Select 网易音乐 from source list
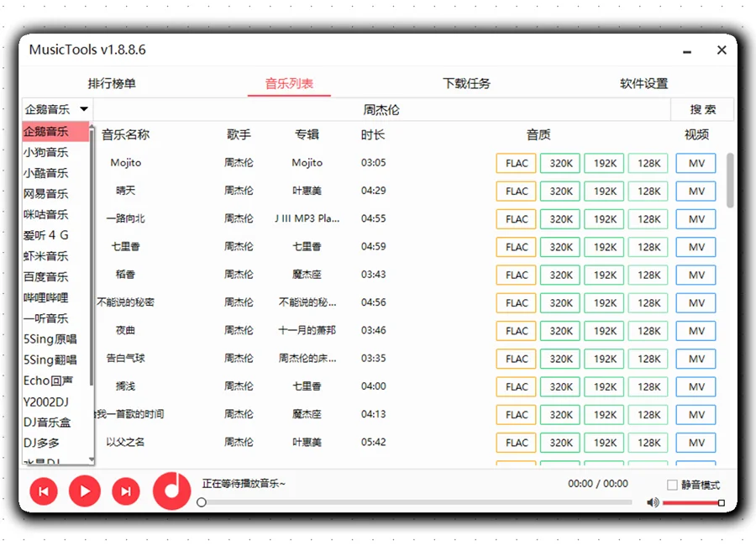This screenshot has width=756, height=546. click(x=45, y=193)
